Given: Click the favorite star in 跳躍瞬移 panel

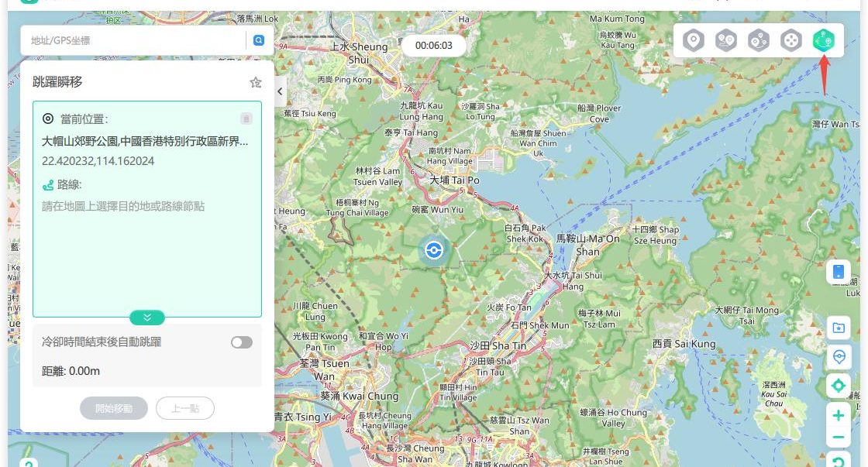Looking at the screenshot, I should click(x=256, y=82).
